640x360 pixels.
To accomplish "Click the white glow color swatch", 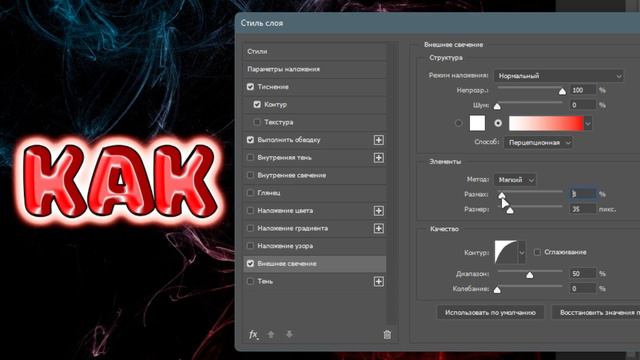I will [477, 123].
